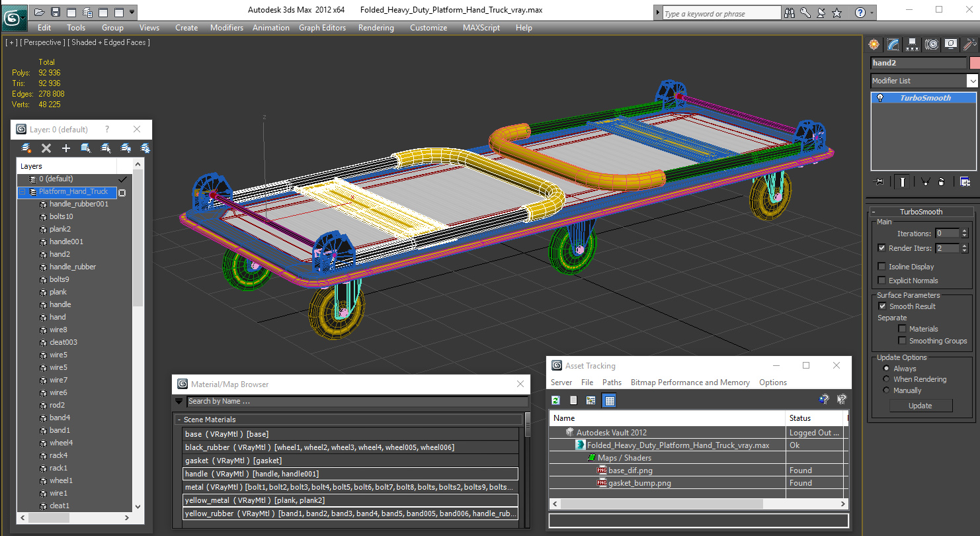Open the Graph Editors menu
Screen dimensions: 980x536
tap(322, 28)
